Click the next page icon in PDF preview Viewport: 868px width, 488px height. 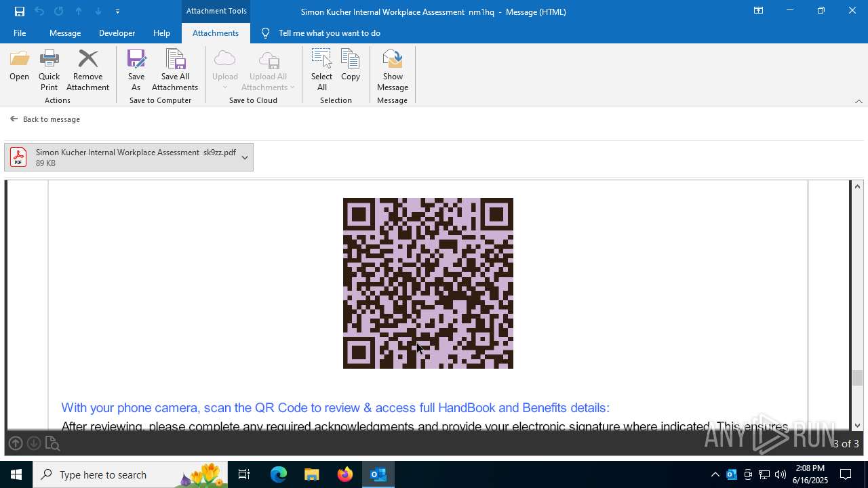34,443
